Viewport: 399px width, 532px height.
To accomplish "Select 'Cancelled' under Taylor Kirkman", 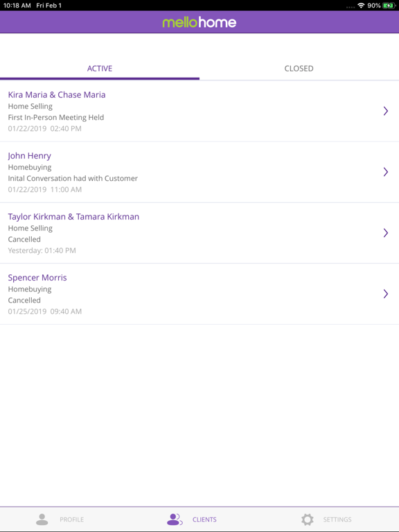I will pos(24,239).
